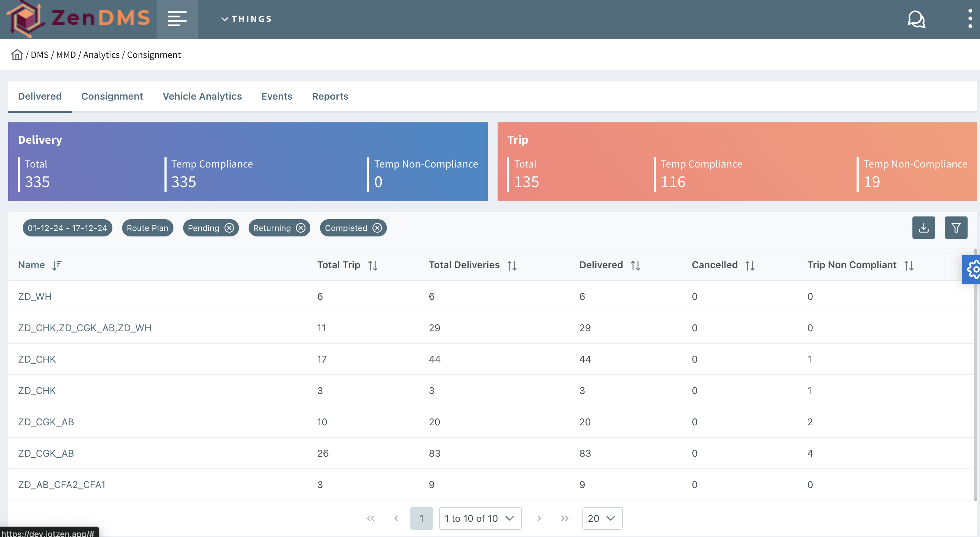The height and width of the screenshot is (537, 980).
Task: Open the '1 to 10 of 10' pagination dropdown
Action: point(480,518)
